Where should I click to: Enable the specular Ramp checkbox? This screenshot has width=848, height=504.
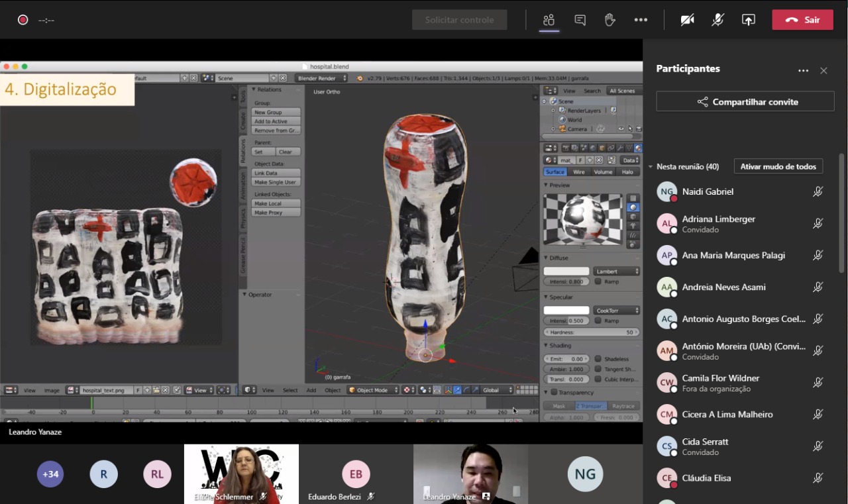pos(598,321)
